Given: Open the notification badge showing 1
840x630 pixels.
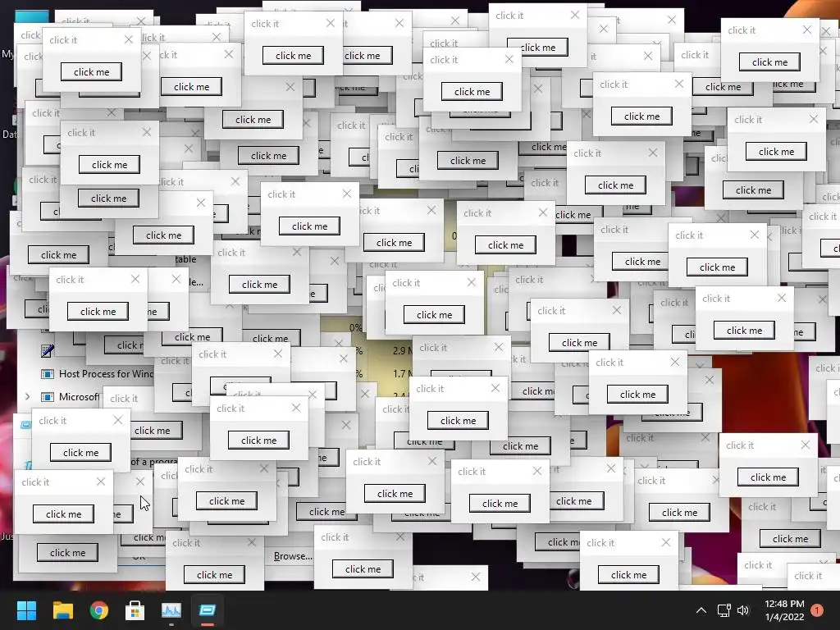Looking at the screenshot, I should tap(817, 610).
